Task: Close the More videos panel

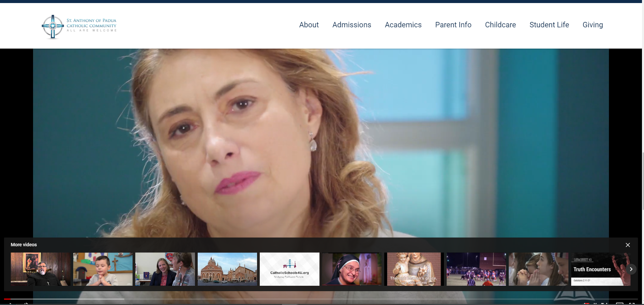Action: pyautogui.click(x=627, y=245)
